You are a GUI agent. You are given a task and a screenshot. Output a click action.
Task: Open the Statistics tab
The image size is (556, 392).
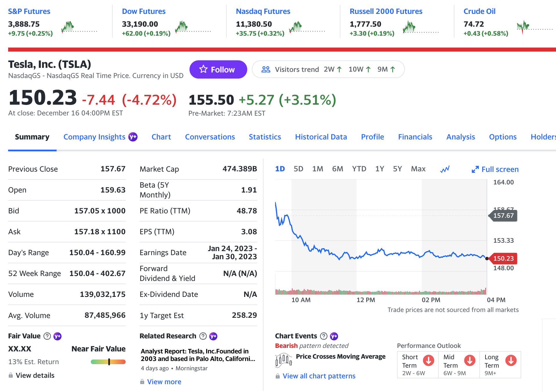(x=265, y=137)
